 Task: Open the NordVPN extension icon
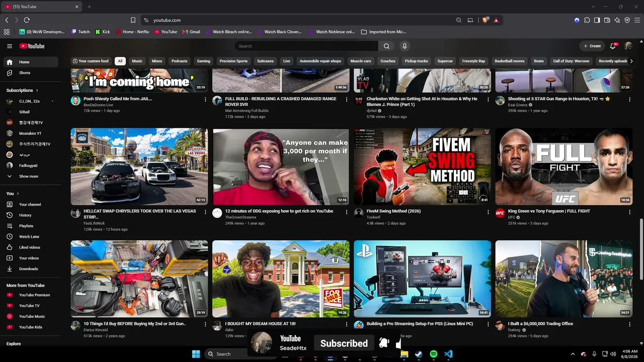(x=577, y=20)
